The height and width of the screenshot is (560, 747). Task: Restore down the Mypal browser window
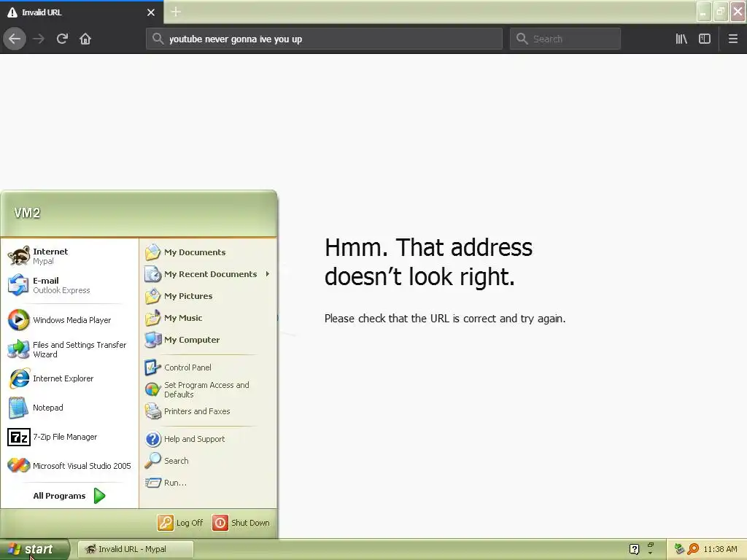(721, 12)
